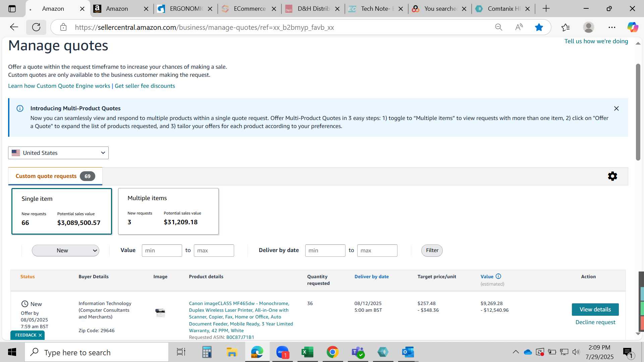
Task: Open tab actions menu icon
Action: (12, 9)
